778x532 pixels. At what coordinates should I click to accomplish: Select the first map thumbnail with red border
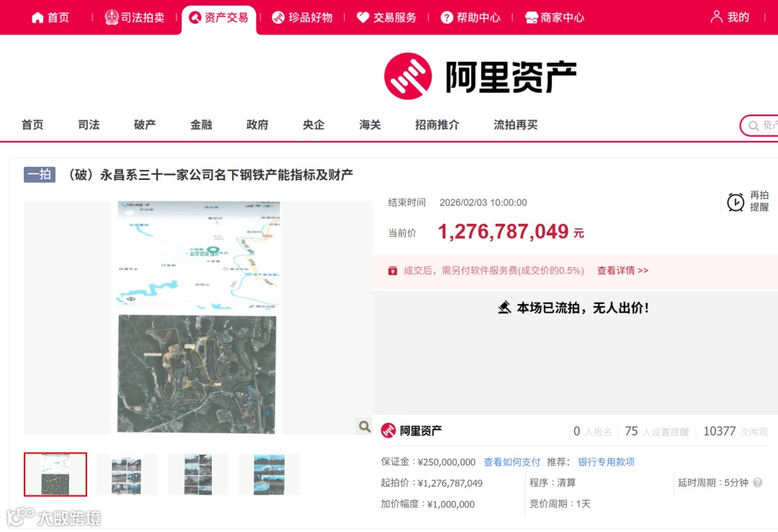(x=55, y=474)
